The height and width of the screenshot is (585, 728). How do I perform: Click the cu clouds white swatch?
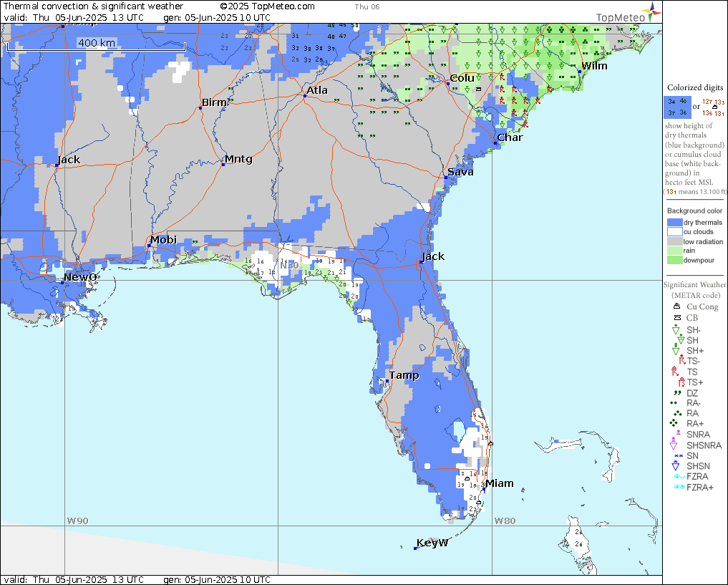point(674,232)
